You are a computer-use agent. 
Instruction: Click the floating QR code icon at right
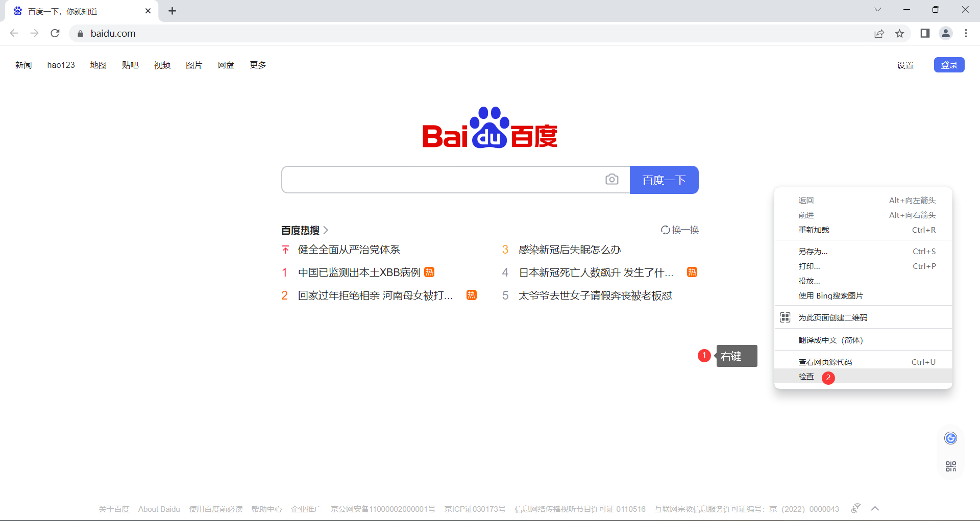click(x=950, y=466)
